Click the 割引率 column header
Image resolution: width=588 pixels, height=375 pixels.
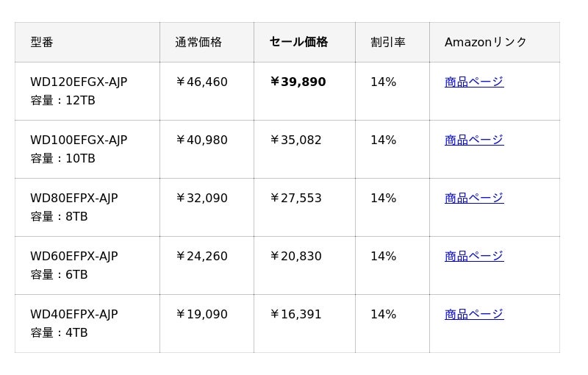(x=388, y=42)
